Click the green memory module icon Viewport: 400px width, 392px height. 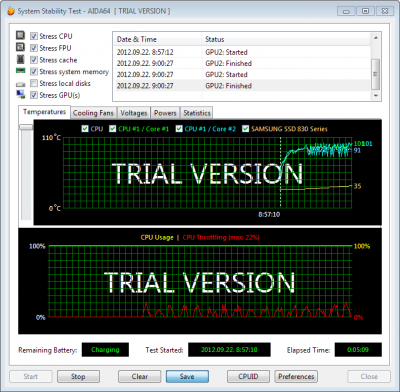(x=21, y=71)
